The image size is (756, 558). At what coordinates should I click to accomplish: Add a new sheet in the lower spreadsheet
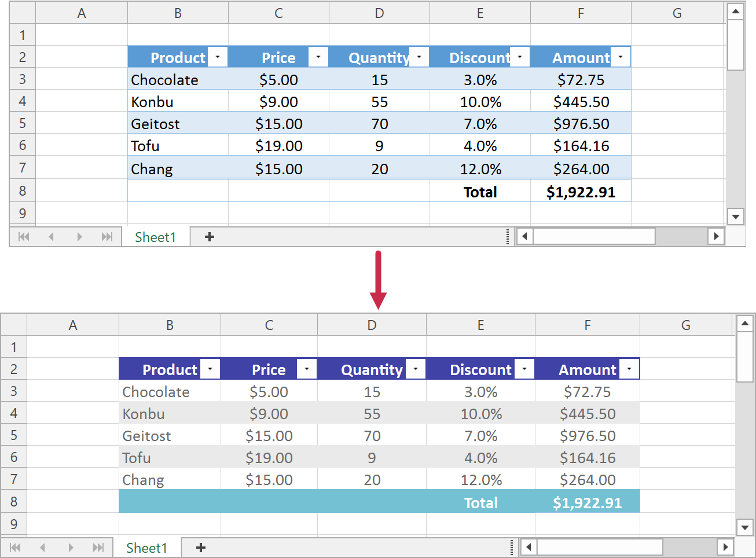(201, 548)
